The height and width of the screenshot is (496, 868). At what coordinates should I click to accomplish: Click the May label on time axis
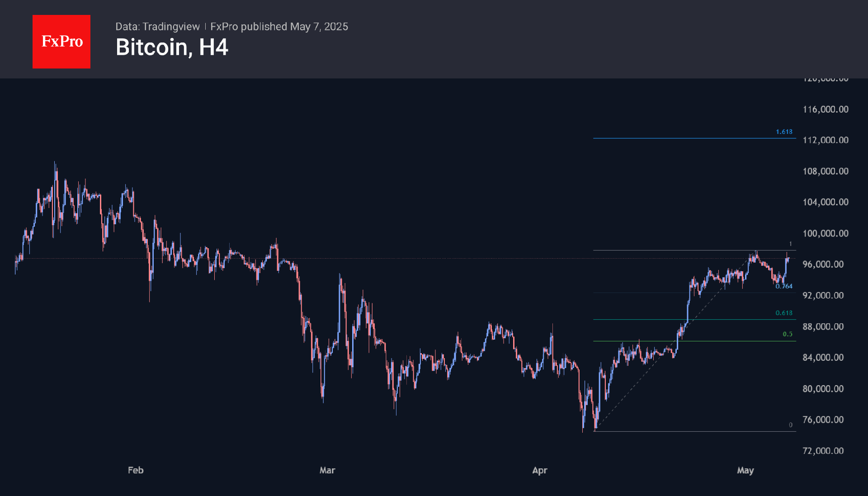(745, 470)
